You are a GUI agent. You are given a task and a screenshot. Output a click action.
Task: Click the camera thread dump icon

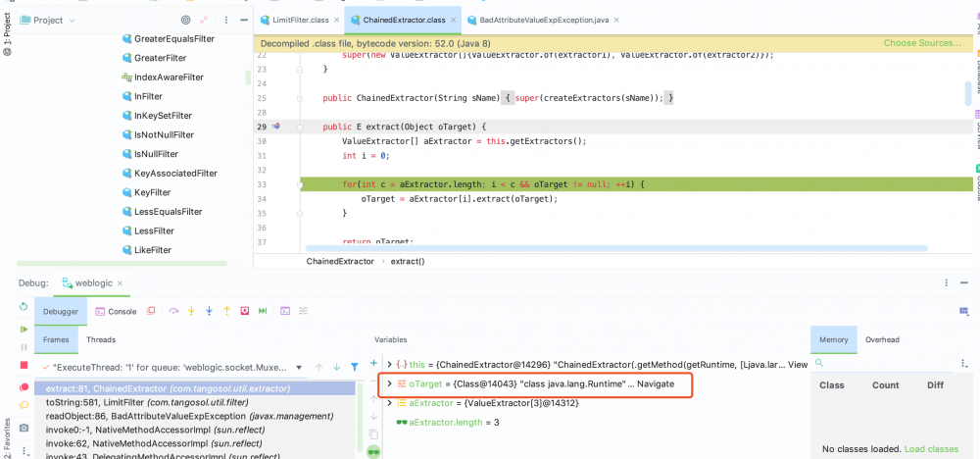[24, 428]
